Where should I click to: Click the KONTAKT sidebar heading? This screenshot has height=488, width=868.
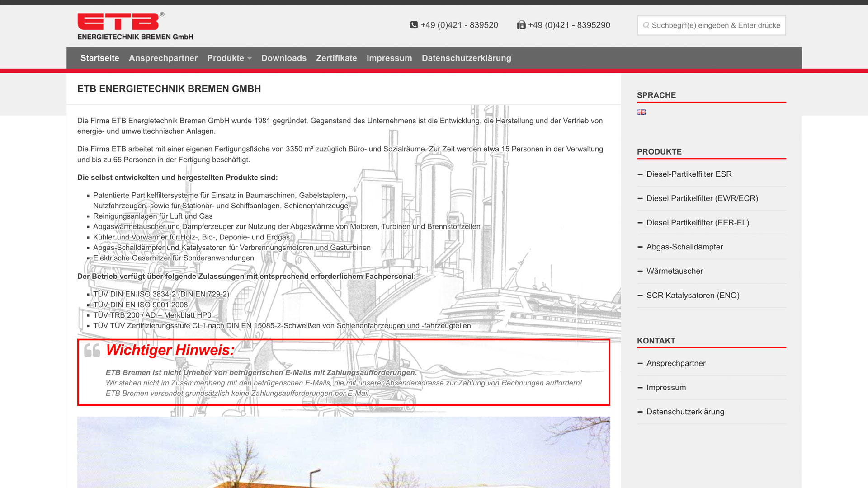click(x=656, y=341)
